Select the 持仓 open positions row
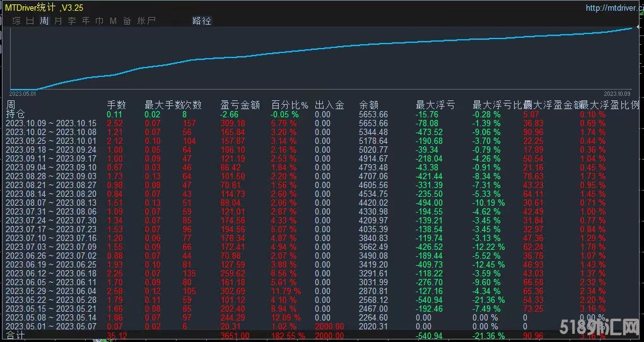Image resolution: width=644 pixels, height=342 pixels. click(16, 114)
